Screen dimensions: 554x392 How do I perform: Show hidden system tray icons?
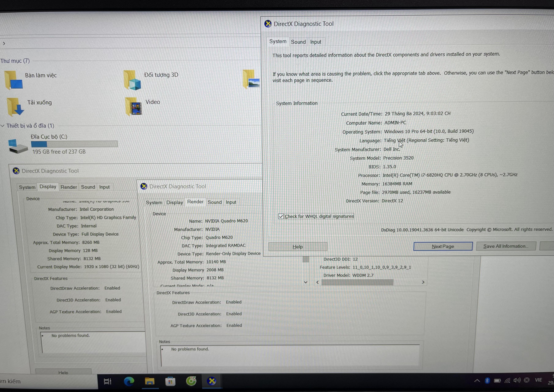coord(477,381)
